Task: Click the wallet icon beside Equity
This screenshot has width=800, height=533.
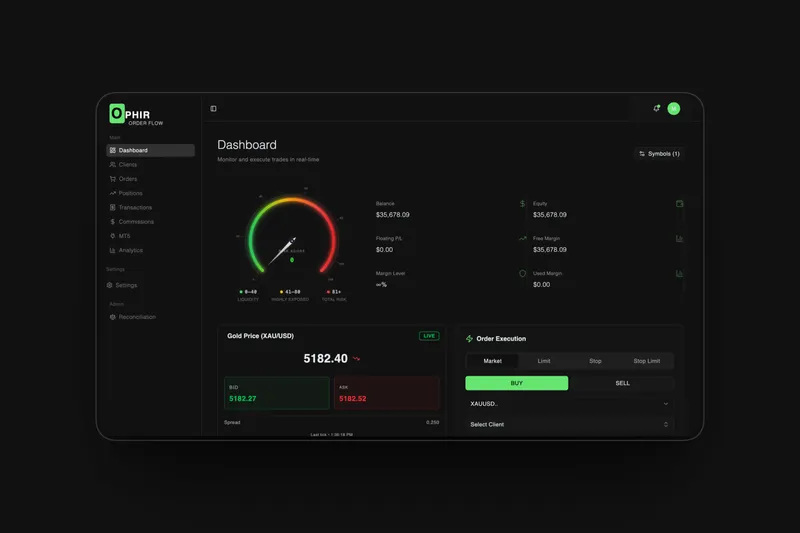Action: [x=680, y=204]
